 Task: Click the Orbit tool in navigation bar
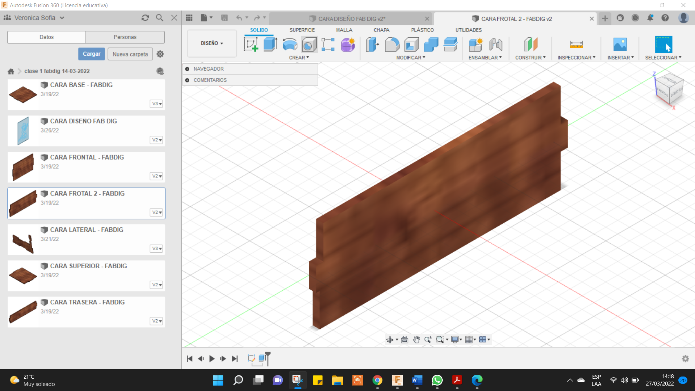(390, 340)
